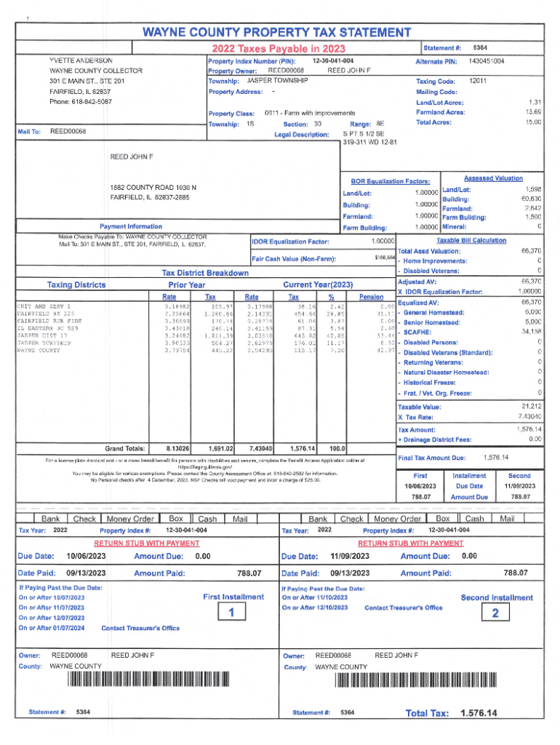This screenshot has width=560, height=745.
Task: Click the Wayne County Property Tax Statement title
Action: pyautogui.click(x=276, y=33)
